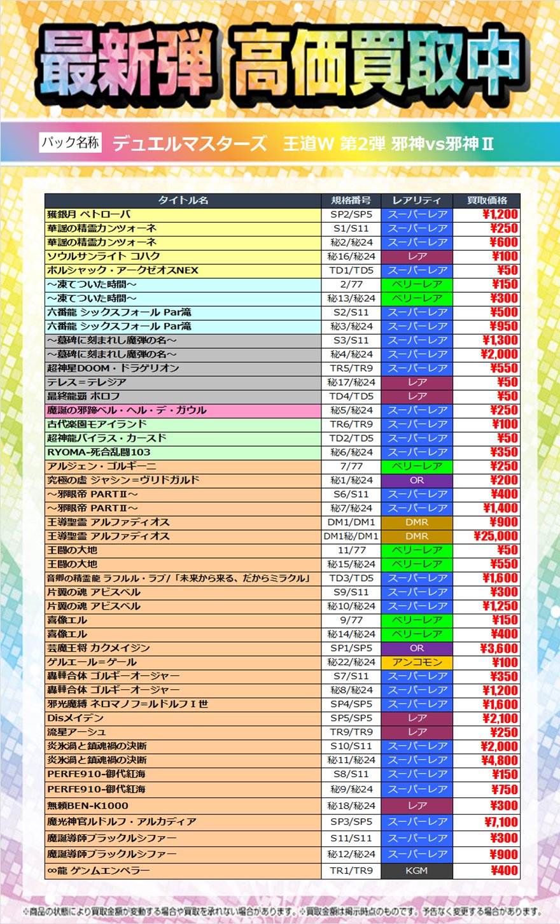The width and height of the screenshot is (560, 924).
Task: Click spec number TD3/TD5
Action: pyautogui.click(x=351, y=578)
